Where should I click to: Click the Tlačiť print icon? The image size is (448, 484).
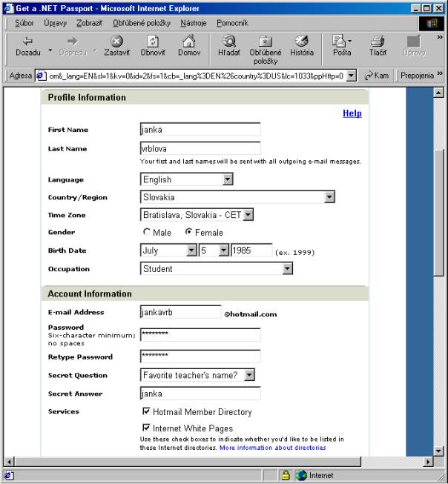tap(378, 42)
